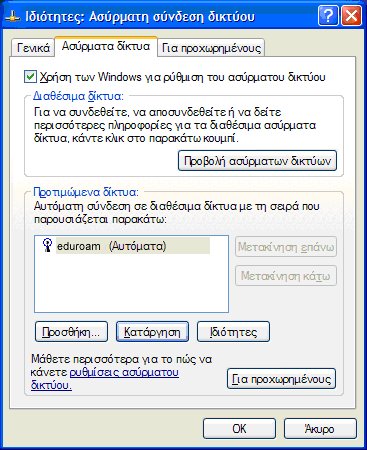Click the wireless connection icon in title bar
The height and width of the screenshot is (450, 367).
[13, 16]
